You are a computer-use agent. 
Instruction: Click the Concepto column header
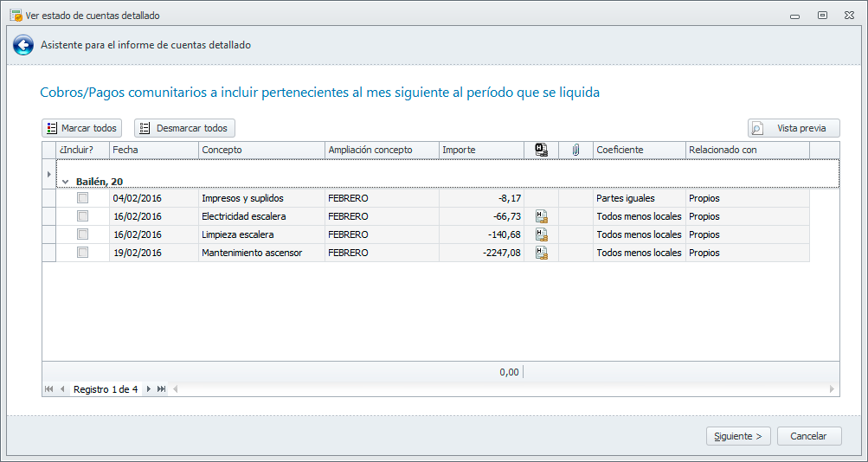tap(260, 150)
